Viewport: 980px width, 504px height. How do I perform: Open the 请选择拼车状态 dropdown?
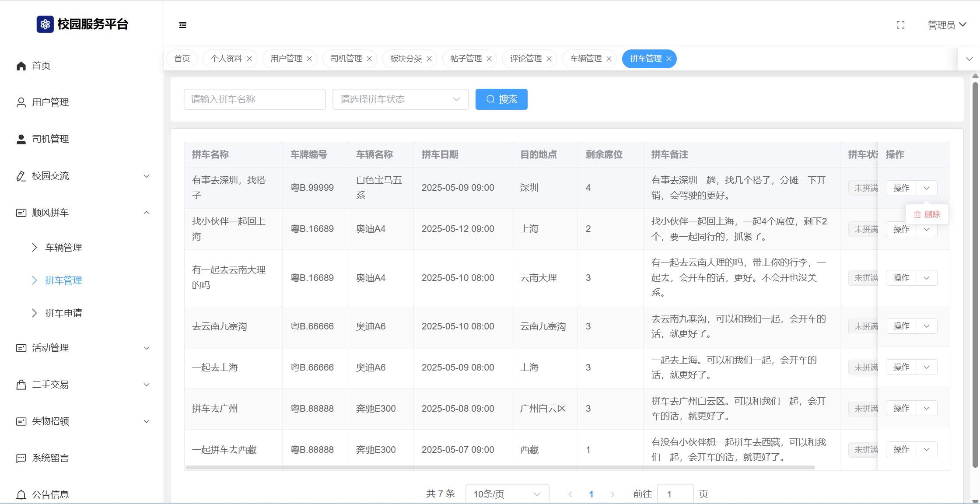400,99
